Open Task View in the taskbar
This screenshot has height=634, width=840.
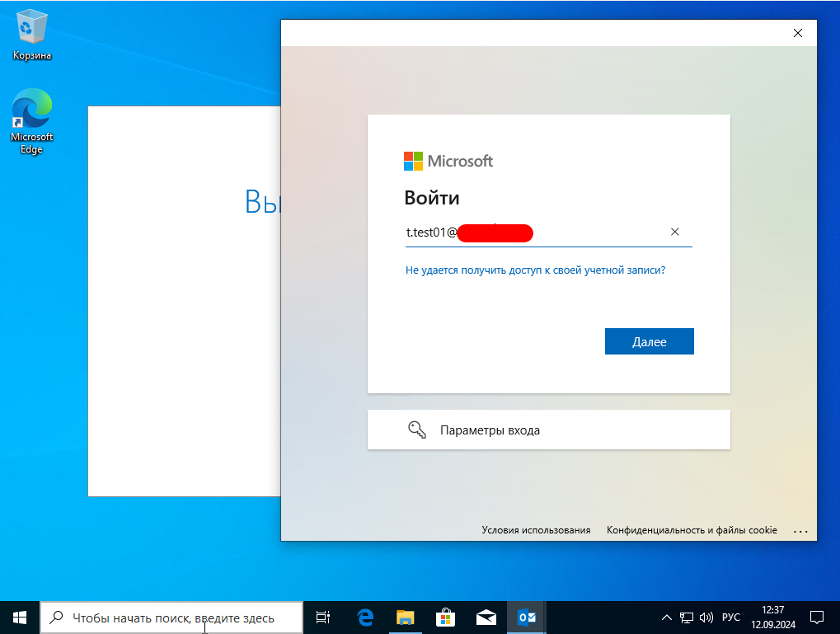pos(323,618)
